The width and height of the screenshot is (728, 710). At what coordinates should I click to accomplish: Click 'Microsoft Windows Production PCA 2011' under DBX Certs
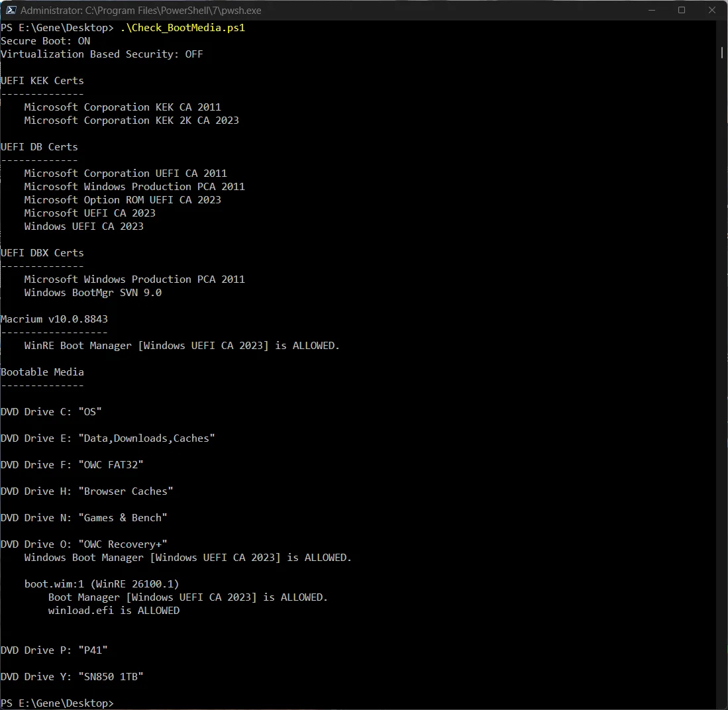tap(134, 279)
